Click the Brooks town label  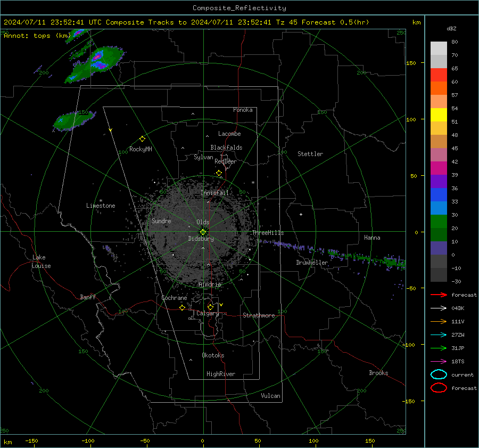(378, 373)
